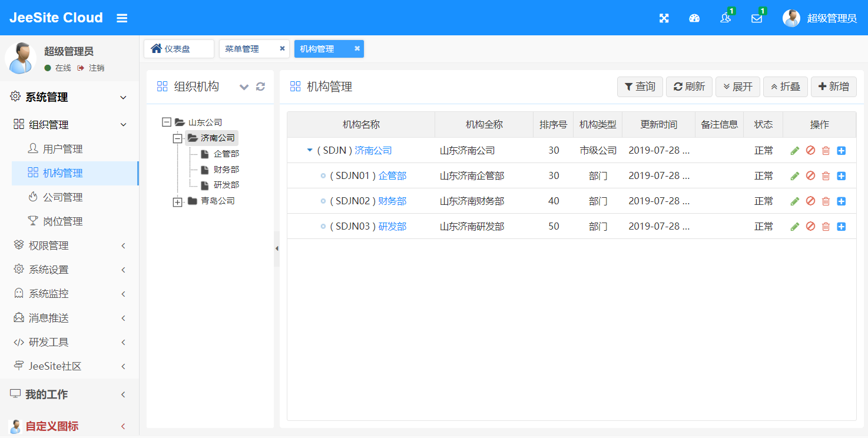This screenshot has height=438, width=868.
Task: Close the 机构管理 tab
Action: 357,49
